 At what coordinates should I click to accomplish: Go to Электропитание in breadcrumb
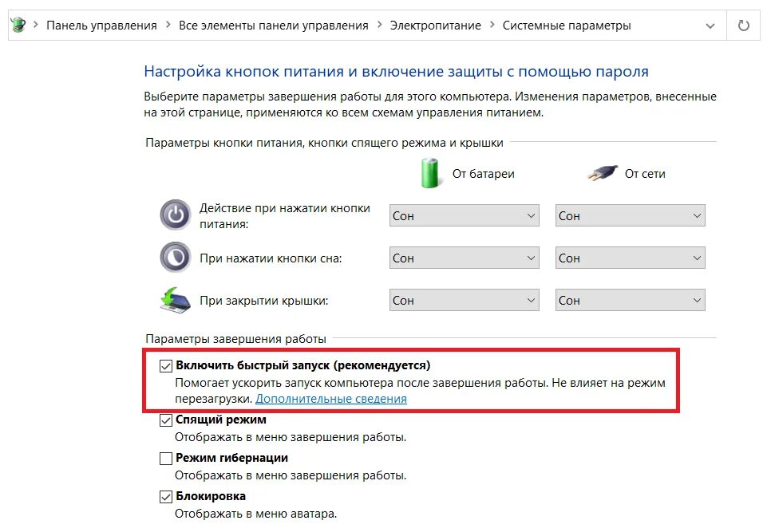(435, 26)
